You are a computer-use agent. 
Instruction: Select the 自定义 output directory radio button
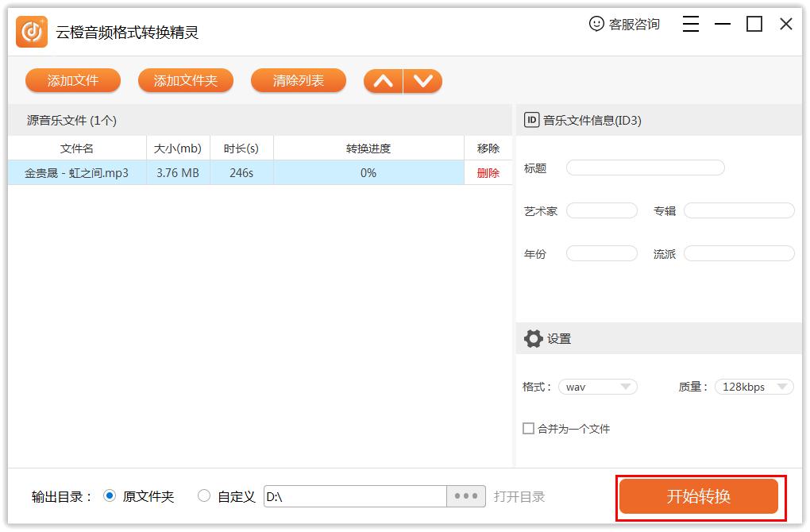(x=202, y=495)
